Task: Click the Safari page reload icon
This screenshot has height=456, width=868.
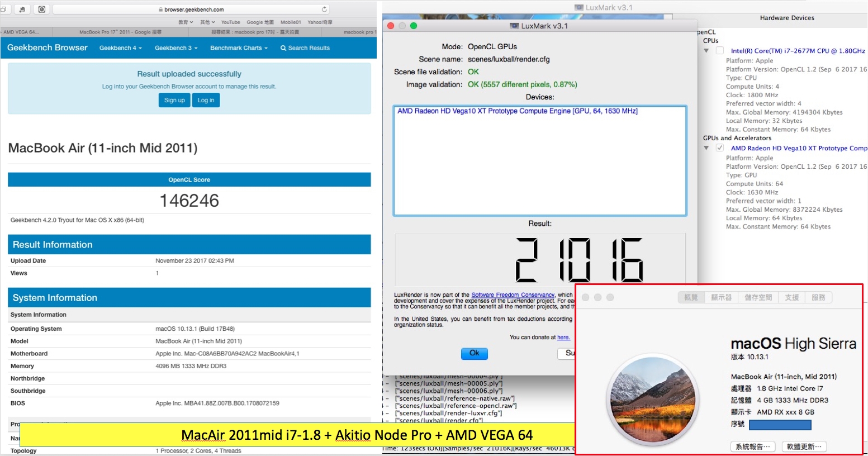Action: click(x=324, y=9)
